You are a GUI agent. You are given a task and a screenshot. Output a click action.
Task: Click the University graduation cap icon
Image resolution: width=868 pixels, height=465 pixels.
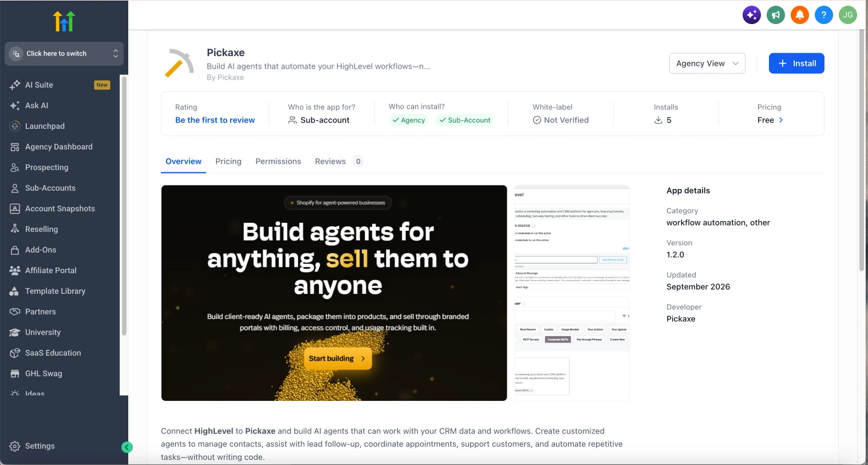pyautogui.click(x=15, y=332)
